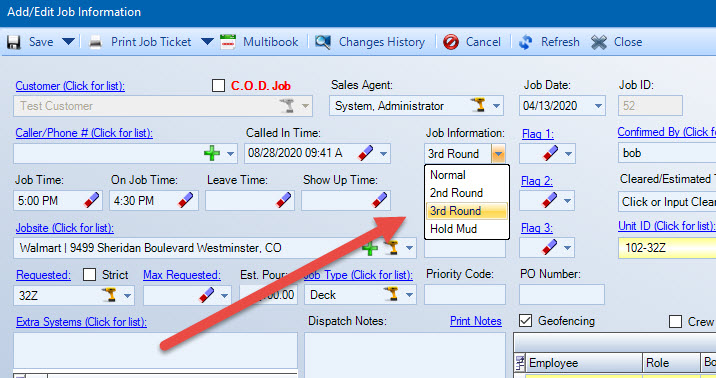Screen dimensions: 716x378
Task: Open the Customer list link
Action: [x=70, y=86]
